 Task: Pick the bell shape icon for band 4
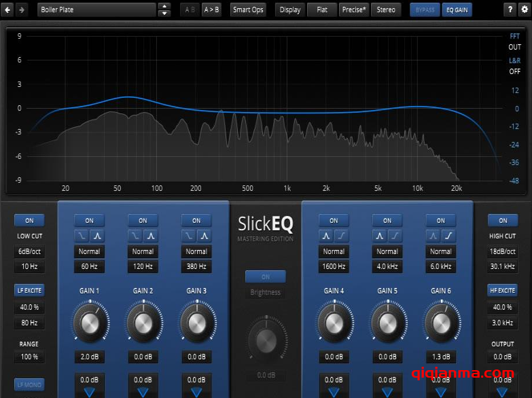click(327, 236)
